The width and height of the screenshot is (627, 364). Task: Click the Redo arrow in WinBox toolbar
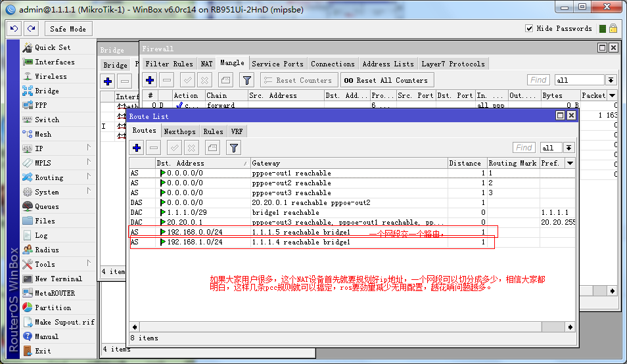coord(31,29)
